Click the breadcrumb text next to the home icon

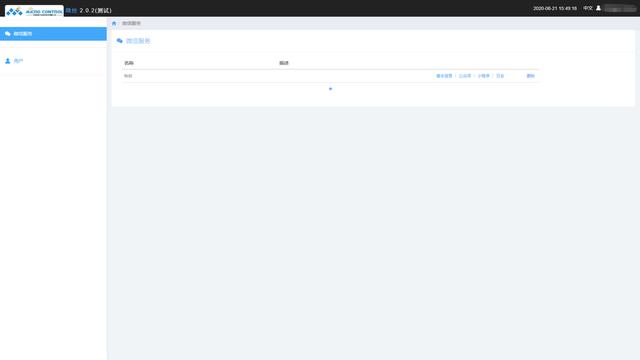[x=131, y=23]
